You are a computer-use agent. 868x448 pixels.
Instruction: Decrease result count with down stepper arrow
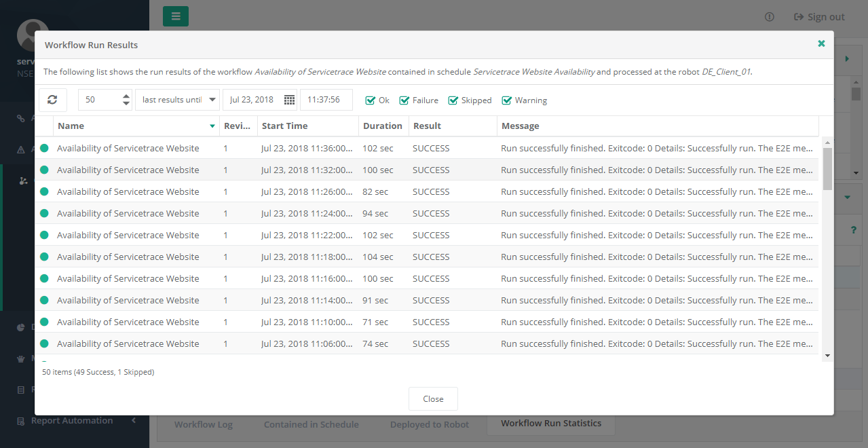coord(126,104)
